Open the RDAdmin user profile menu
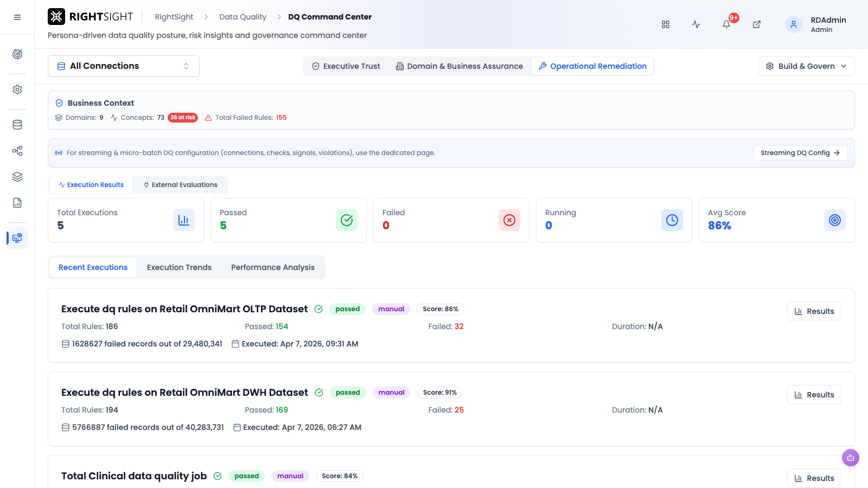The width and height of the screenshot is (868, 488). click(x=816, y=24)
